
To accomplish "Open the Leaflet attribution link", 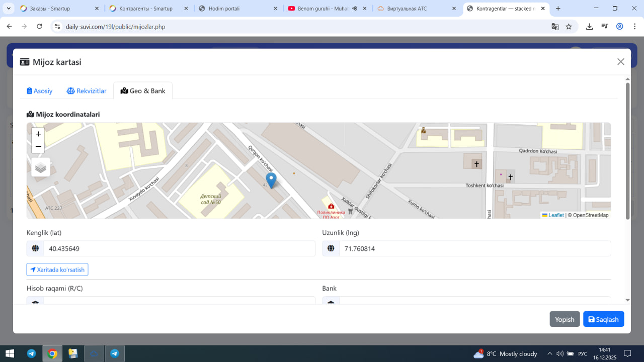I will (x=555, y=215).
